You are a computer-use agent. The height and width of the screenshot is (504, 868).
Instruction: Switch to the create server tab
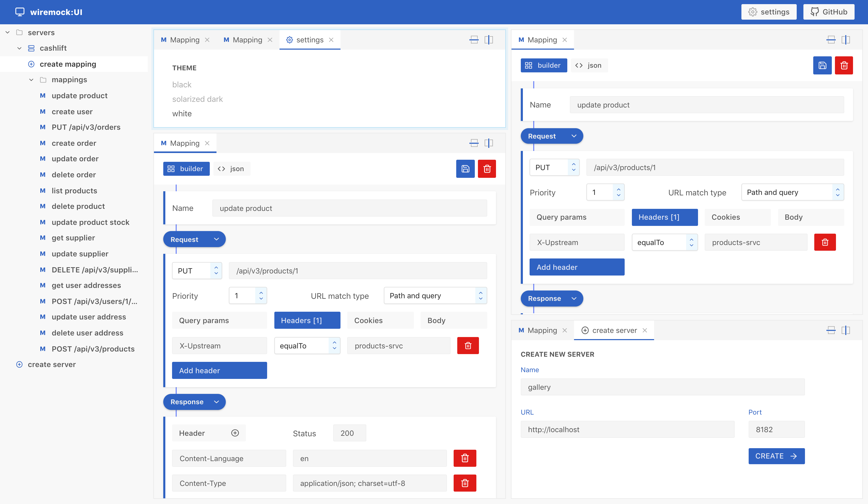614,330
